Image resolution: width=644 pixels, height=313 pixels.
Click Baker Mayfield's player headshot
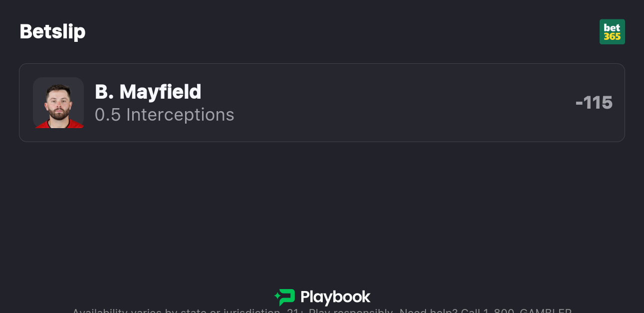point(58,103)
